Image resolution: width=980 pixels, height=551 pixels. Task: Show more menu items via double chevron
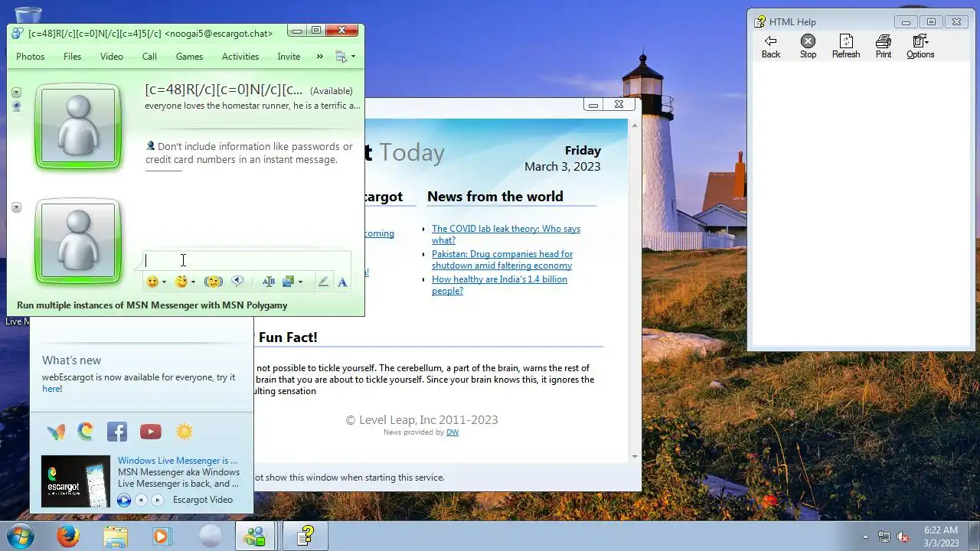[x=319, y=57]
